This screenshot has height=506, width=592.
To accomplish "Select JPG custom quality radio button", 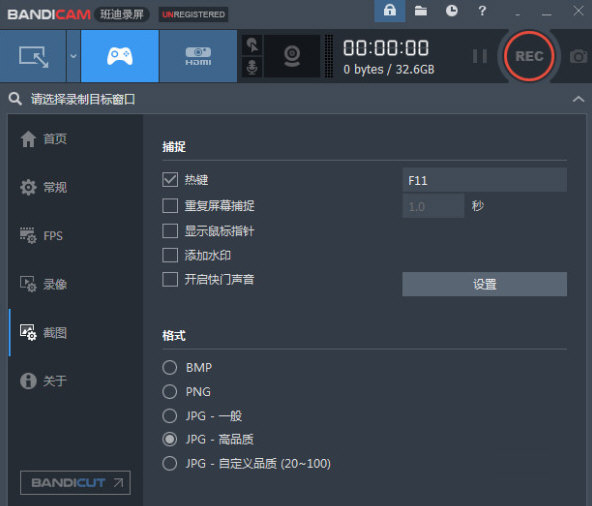I will click(170, 463).
